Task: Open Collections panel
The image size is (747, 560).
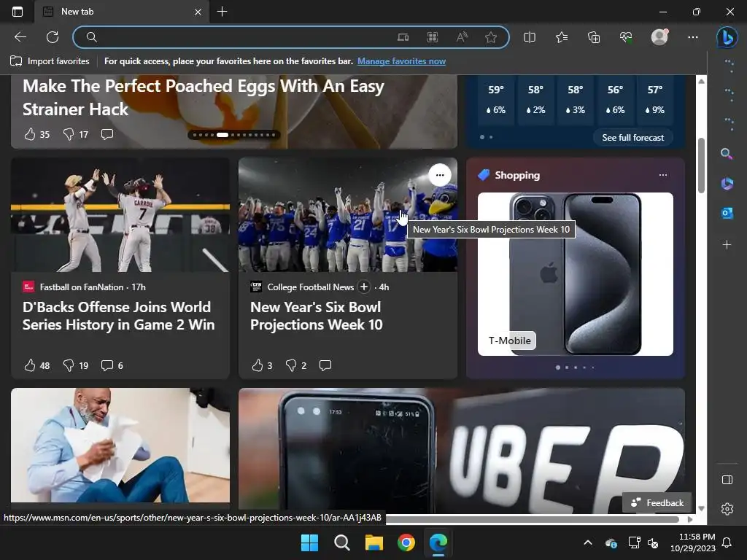Action: coord(594,37)
